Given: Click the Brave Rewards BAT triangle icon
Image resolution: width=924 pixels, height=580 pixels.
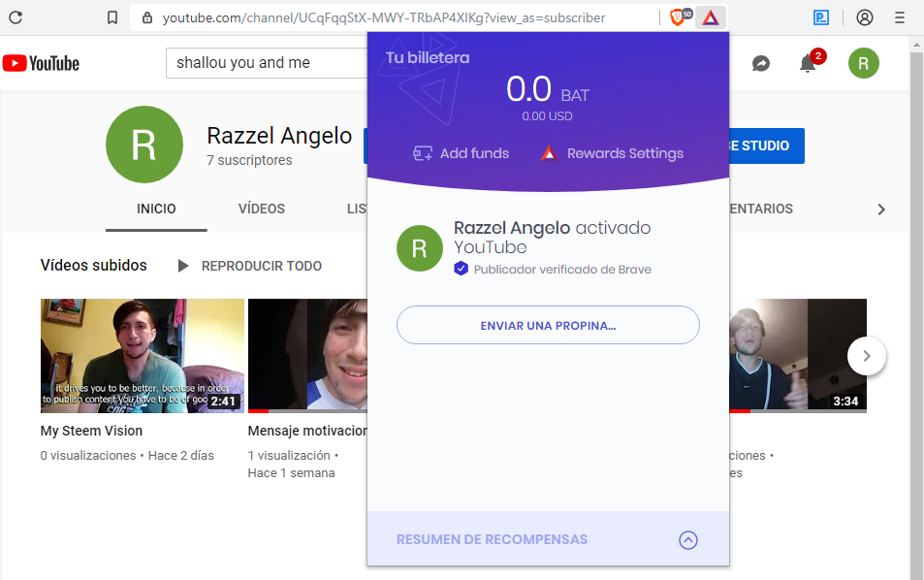Looking at the screenshot, I should [x=711, y=17].
